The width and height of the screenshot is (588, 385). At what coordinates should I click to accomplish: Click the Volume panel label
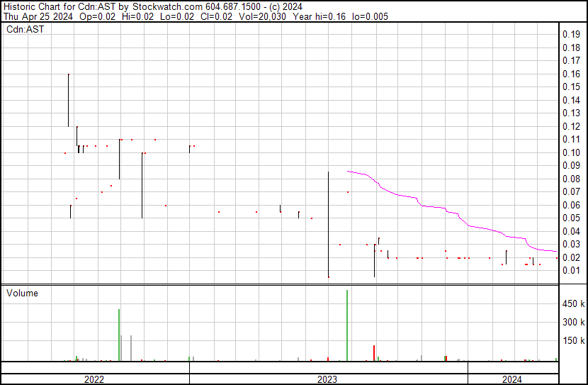(23, 294)
